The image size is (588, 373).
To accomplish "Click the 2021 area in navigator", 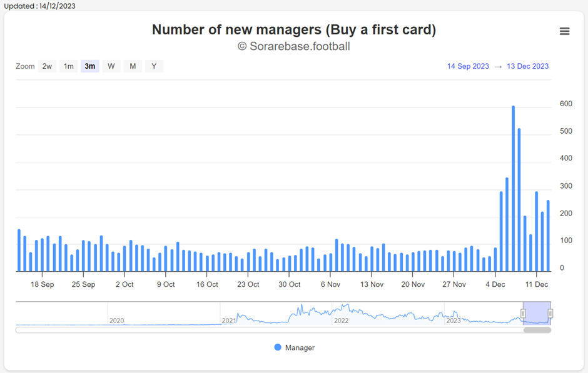I will pyautogui.click(x=276, y=314).
